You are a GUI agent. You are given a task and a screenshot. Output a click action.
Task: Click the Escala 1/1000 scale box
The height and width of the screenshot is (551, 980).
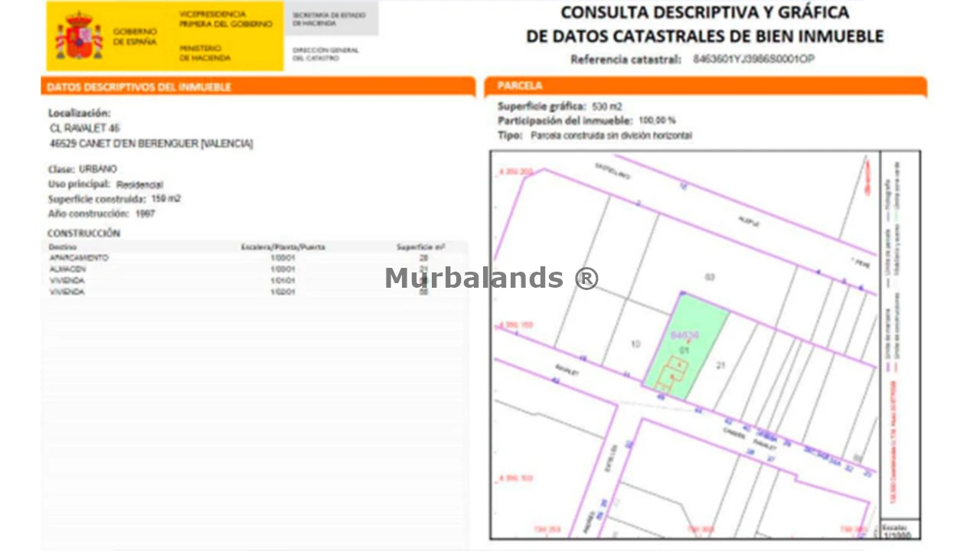click(900, 530)
